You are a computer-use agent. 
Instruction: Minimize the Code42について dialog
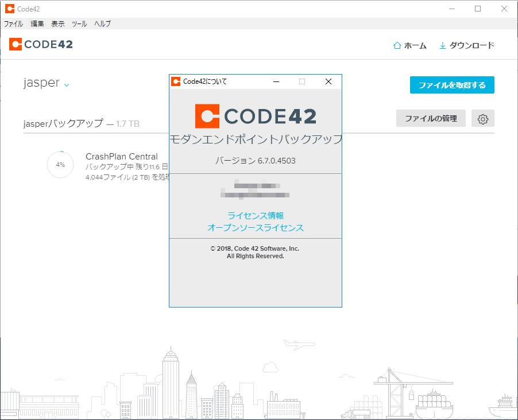pyautogui.click(x=276, y=81)
